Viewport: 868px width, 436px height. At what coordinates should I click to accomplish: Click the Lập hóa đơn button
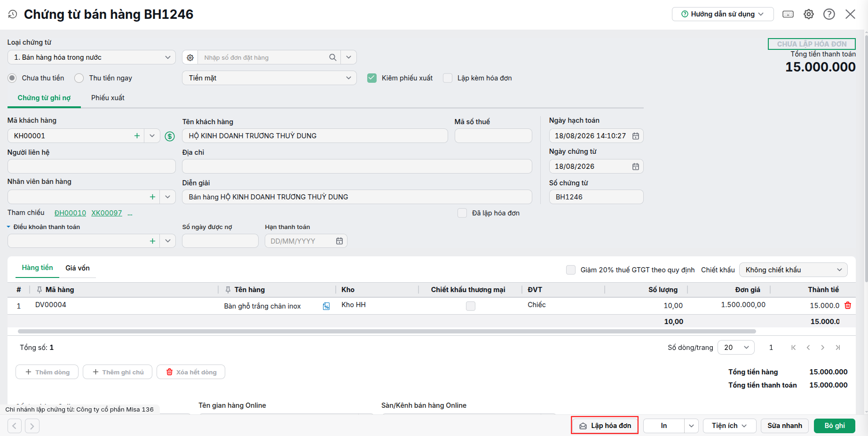(605, 426)
